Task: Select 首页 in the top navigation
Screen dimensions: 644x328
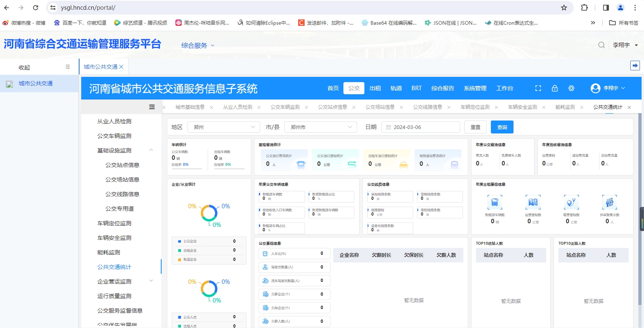Action: (333, 88)
